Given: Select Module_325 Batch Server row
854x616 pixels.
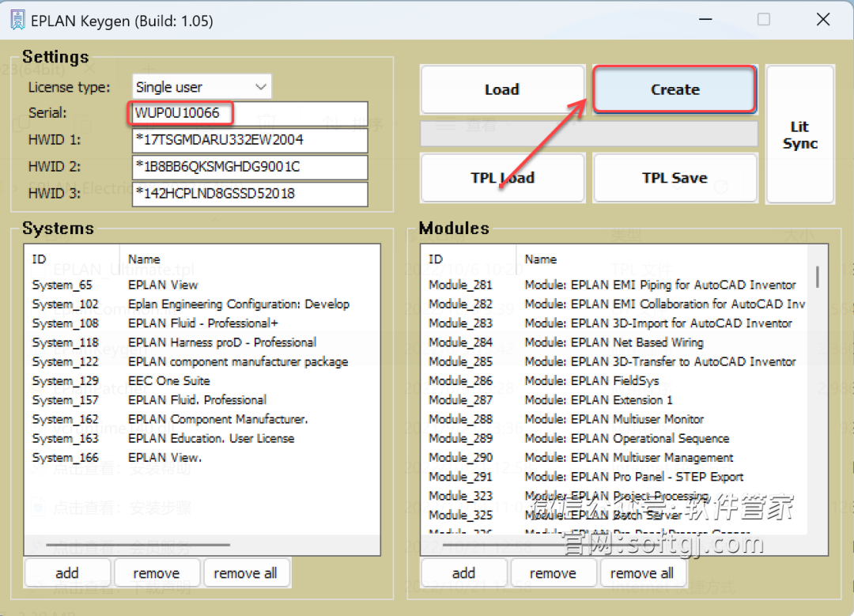Looking at the screenshot, I should [614, 515].
